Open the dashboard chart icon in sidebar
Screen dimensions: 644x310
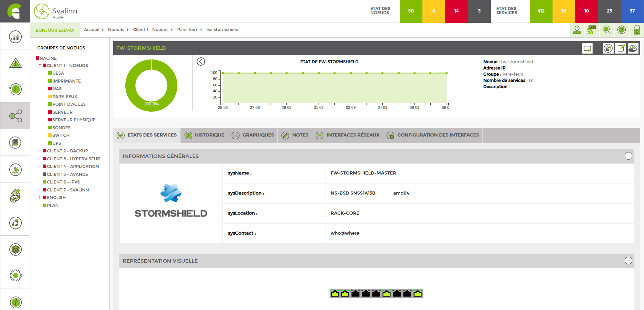click(x=15, y=37)
